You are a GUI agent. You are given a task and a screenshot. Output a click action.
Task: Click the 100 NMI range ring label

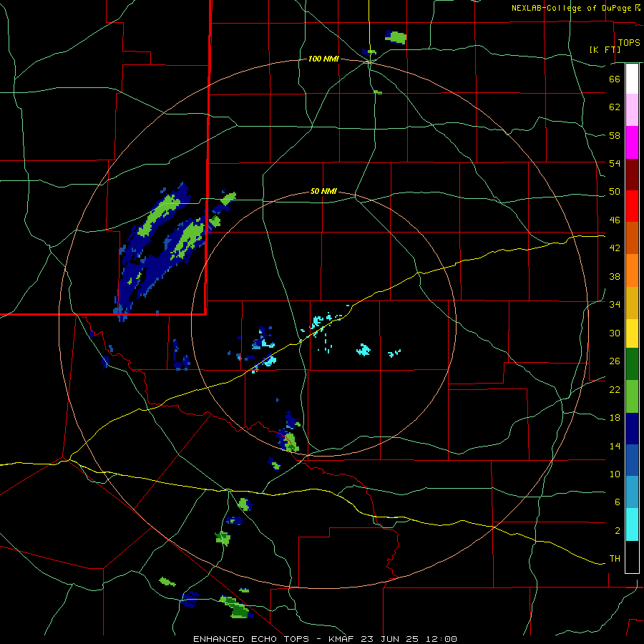[x=323, y=59]
